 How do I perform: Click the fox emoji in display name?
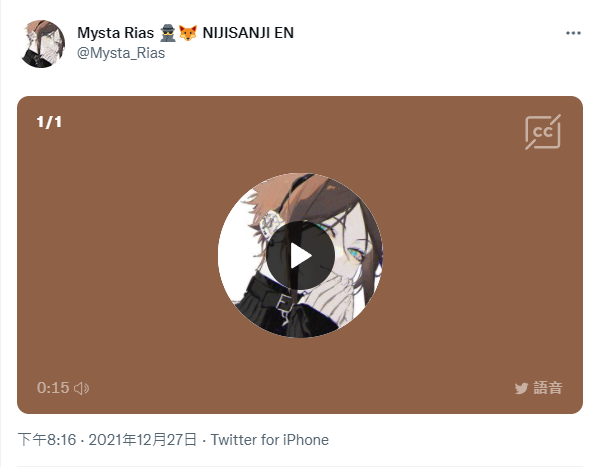(x=188, y=33)
